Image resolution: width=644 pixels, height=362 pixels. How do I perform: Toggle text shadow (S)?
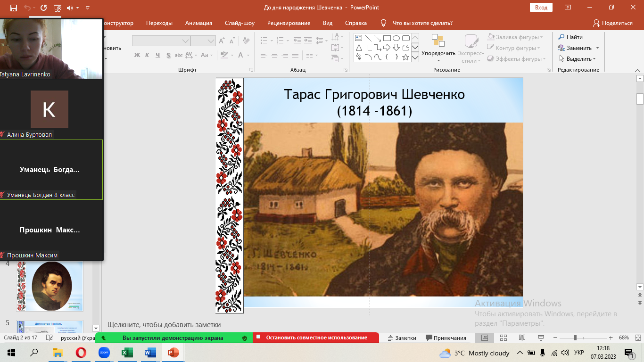(168, 55)
